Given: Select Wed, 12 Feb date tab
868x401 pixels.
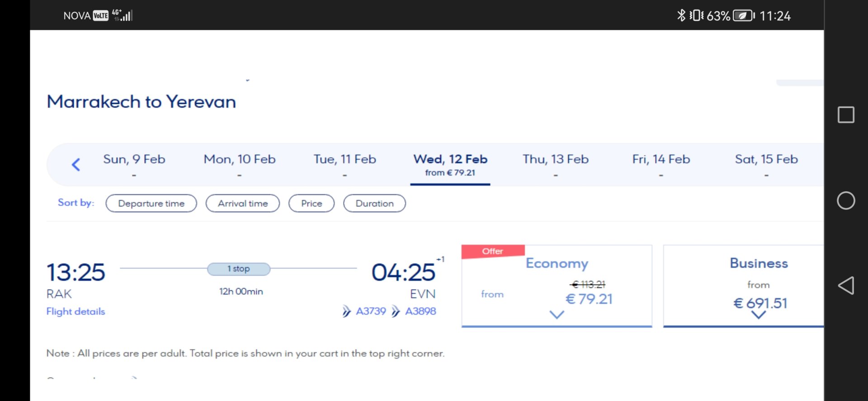Looking at the screenshot, I should coord(450,165).
